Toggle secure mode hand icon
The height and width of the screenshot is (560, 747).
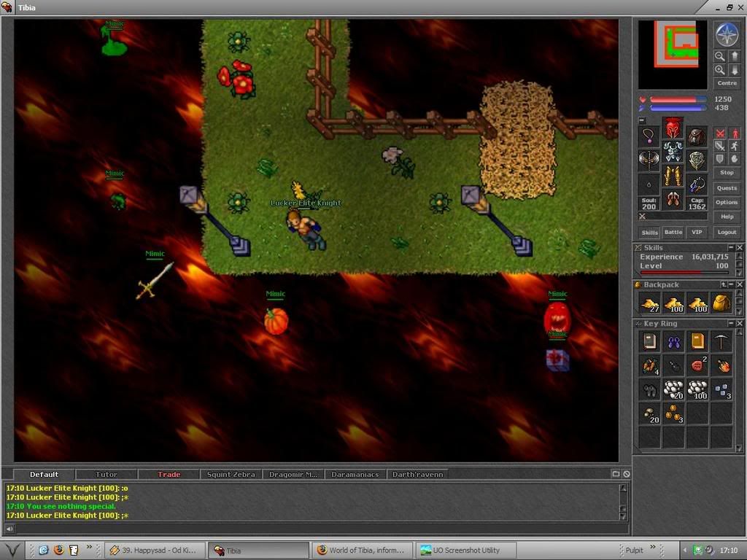(735, 158)
